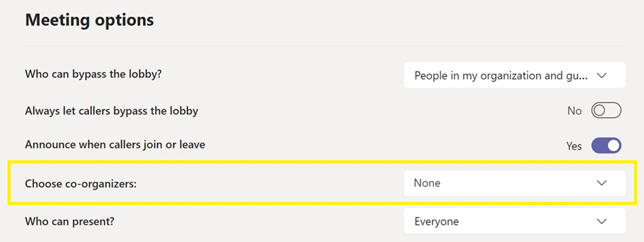Click the 'Who can present?' label
The image size is (644, 242).
coord(69,222)
